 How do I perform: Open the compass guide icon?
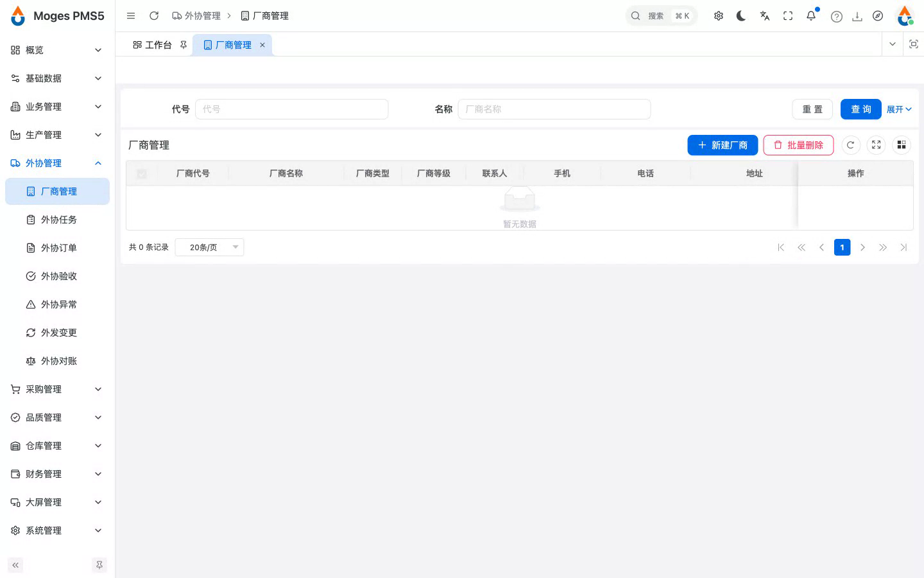point(878,16)
